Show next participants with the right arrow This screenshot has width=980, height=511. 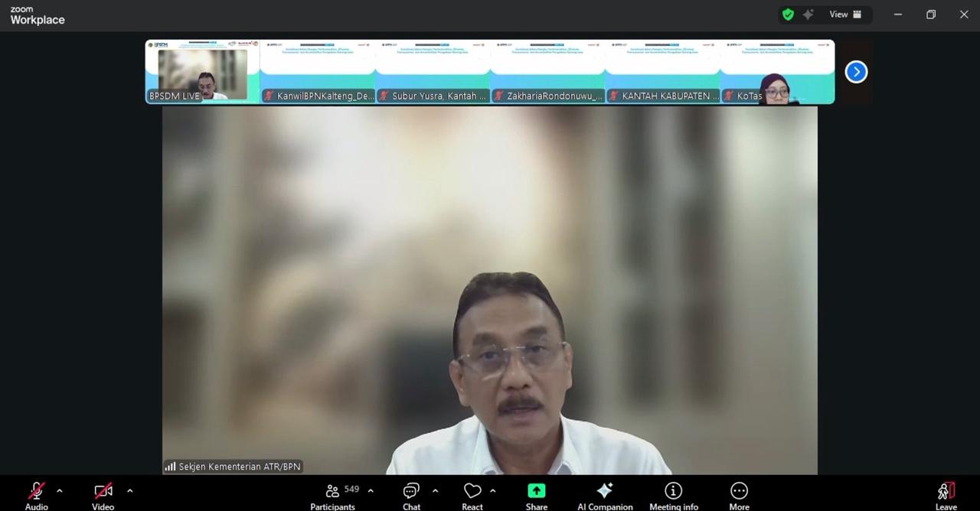point(856,72)
